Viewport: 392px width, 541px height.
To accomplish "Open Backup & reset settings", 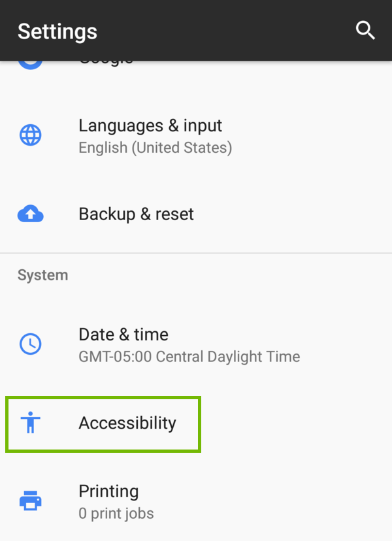I will (x=136, y=214).
